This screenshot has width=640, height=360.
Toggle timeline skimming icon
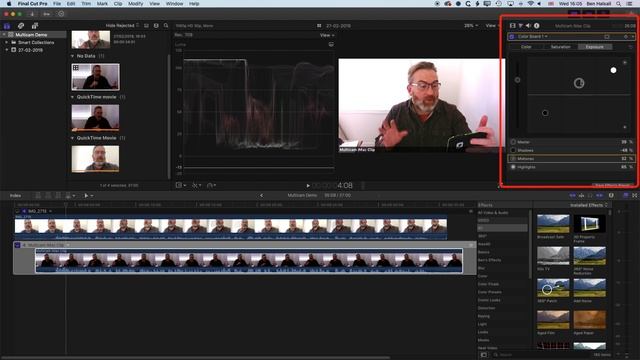573,196
